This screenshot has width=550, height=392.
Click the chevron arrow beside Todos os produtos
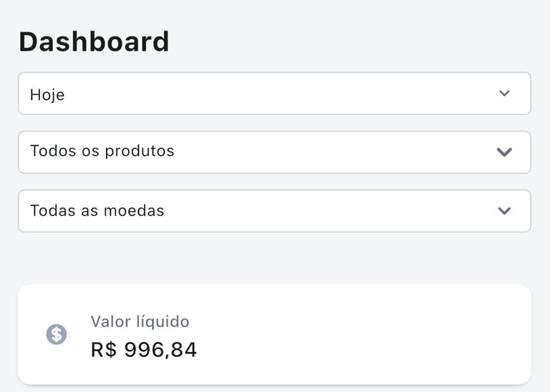click(504, 152)
